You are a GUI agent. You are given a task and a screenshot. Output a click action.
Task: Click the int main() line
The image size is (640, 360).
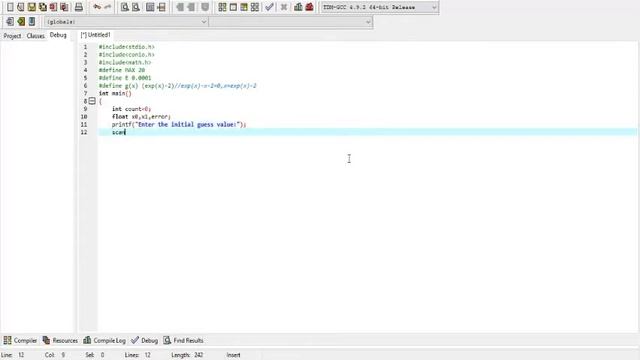click(x=115, y=93)
